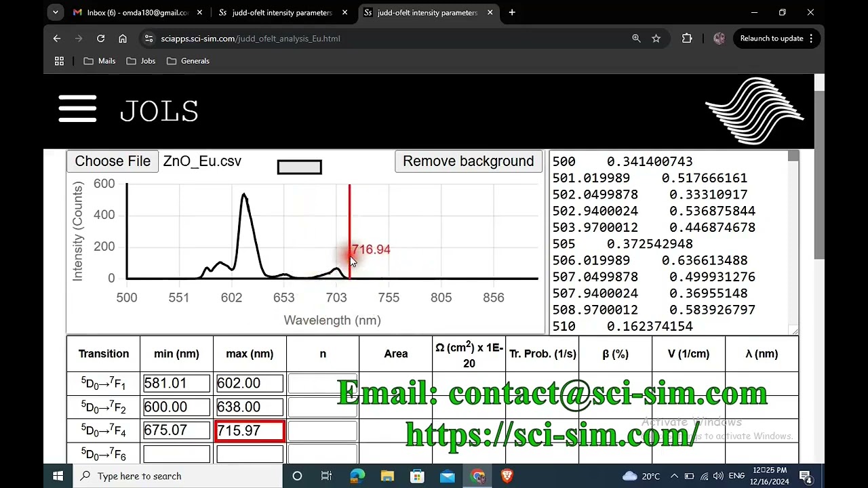Image resolution: width=868 pixels, height=488 pixels.
Task: Bookmark this page with the star
Action: [656, 39]
